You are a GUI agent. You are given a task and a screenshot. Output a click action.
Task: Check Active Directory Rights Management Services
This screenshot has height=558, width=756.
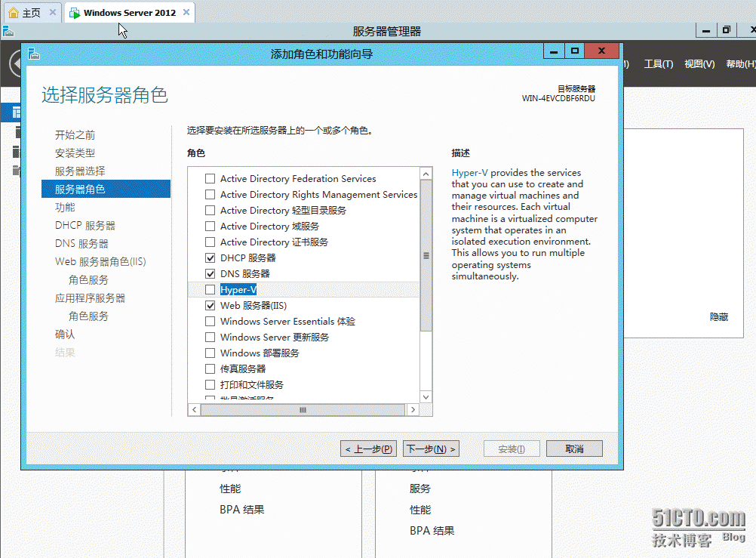[x=210, y=195]
